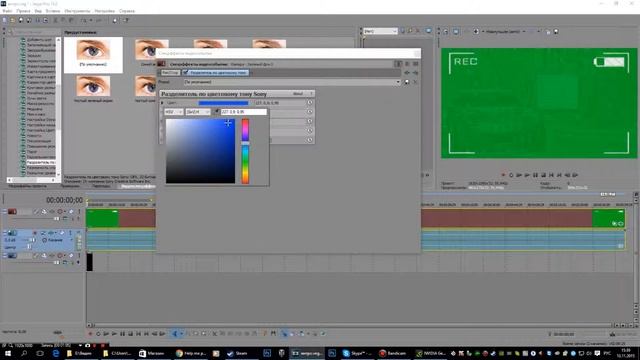This screenshot has width=640, height=360.
Task: Switch to the Медиафайлы проекта tab
Action: click(27, 186)
